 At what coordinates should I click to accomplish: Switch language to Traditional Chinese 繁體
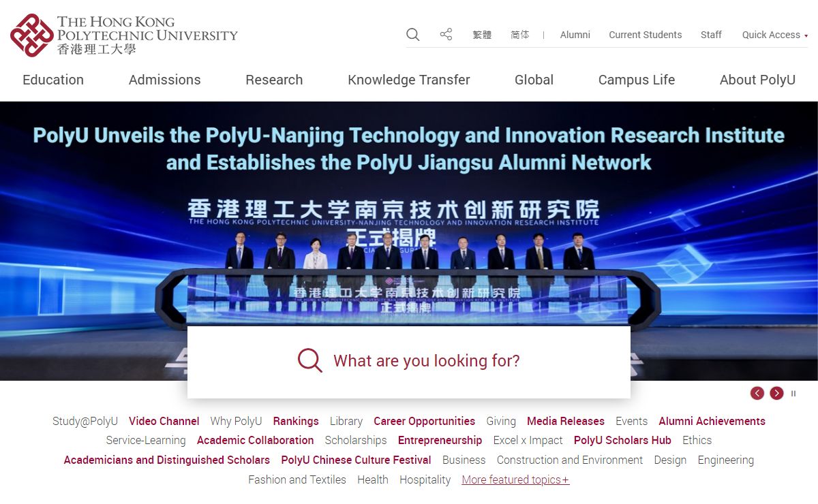(x=482, y=35)
